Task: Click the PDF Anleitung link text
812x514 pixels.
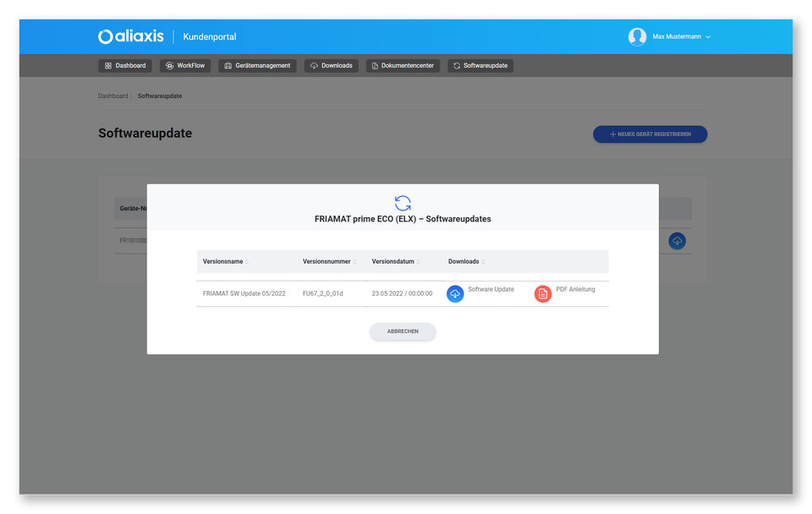Action: tap(575, 289)
